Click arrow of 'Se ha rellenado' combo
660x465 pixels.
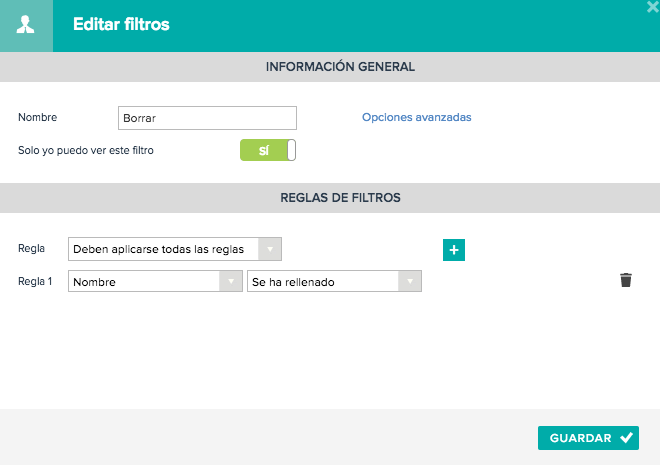click(410, 282)
